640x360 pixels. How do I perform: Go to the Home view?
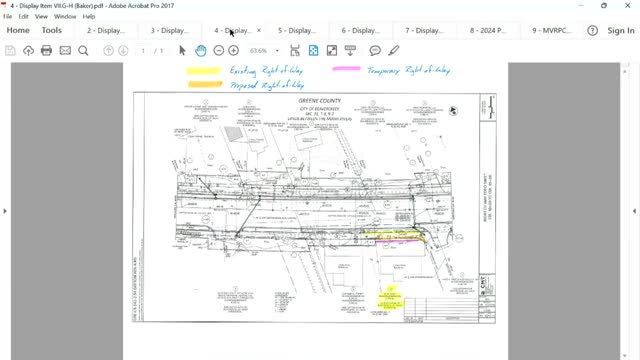coord(18,31)
